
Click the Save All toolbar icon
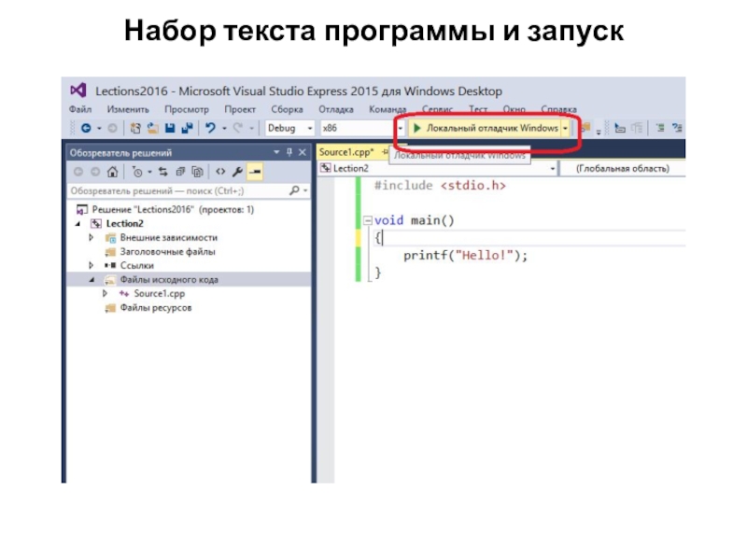coord(187,128)
